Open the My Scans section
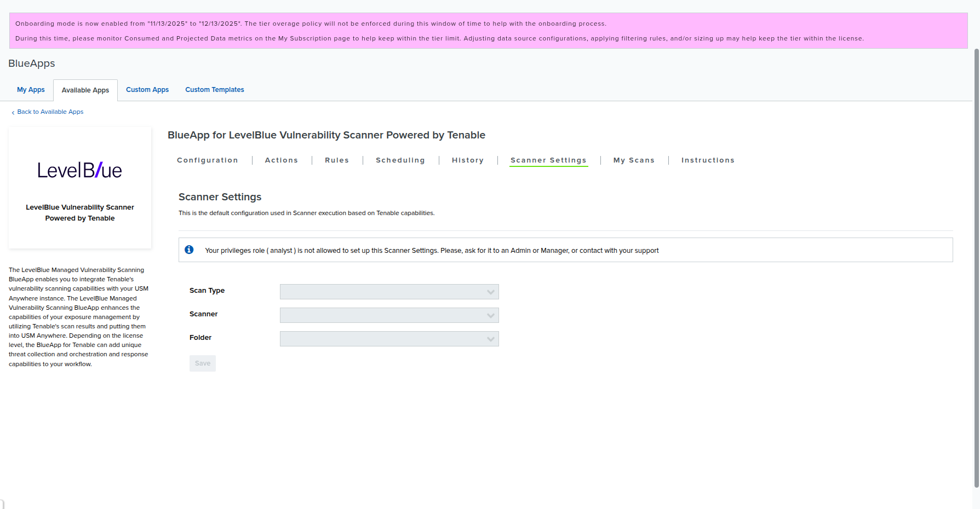 pyautogui.click(x=634, y=160)
